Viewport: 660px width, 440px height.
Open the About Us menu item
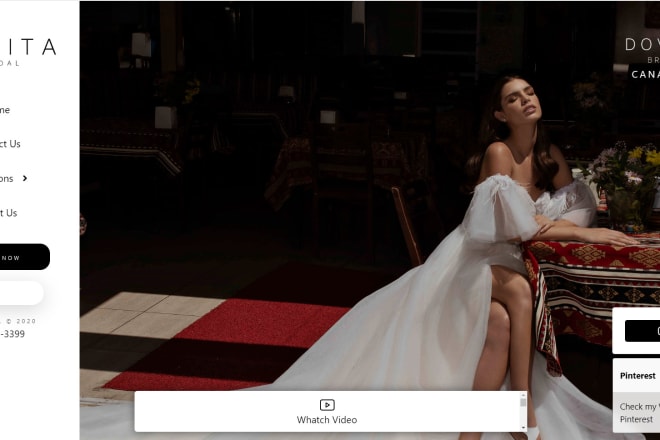[8, 213]
